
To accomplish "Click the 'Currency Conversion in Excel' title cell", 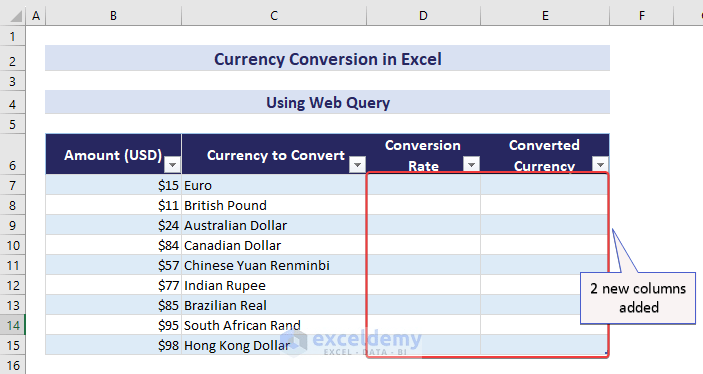I will (327, 59).
